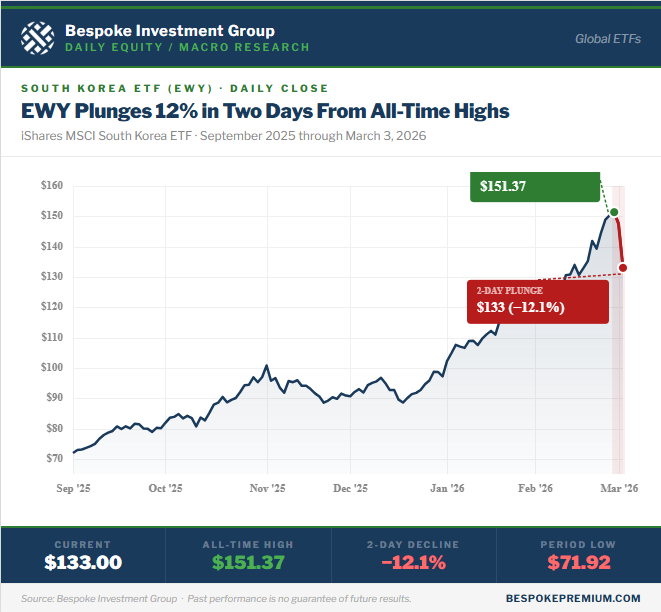Screen dimensions: 661x612
Task: Click the Current $133.00 stat tile
Action: click(83, 555)
